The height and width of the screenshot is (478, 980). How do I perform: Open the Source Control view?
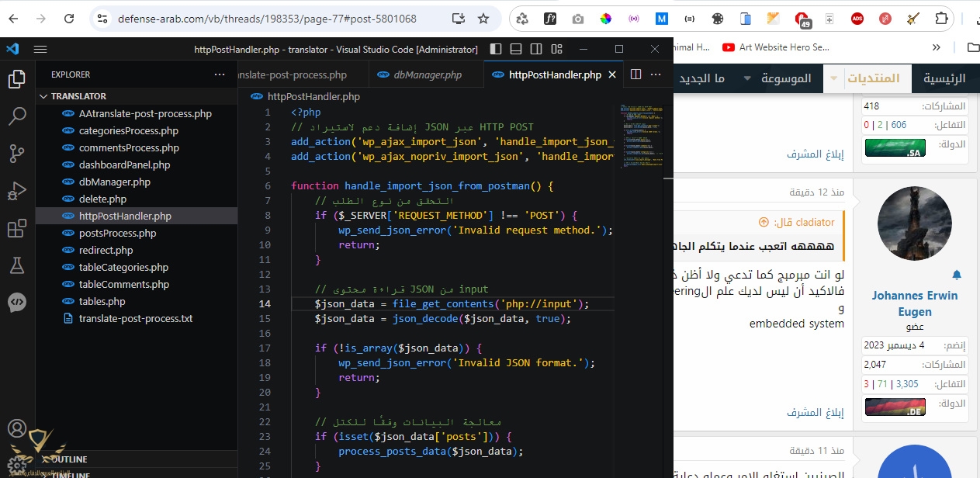point(17,154)
